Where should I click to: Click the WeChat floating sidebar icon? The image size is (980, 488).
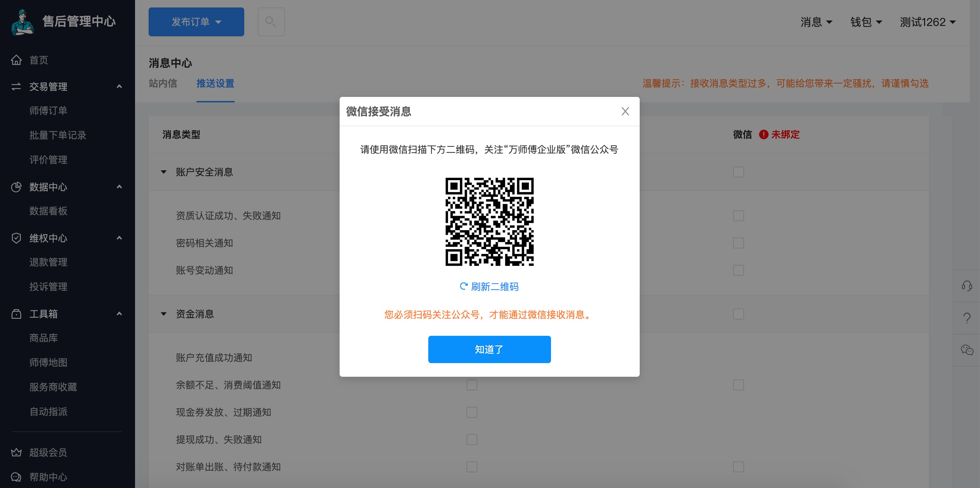click(967, 350)
